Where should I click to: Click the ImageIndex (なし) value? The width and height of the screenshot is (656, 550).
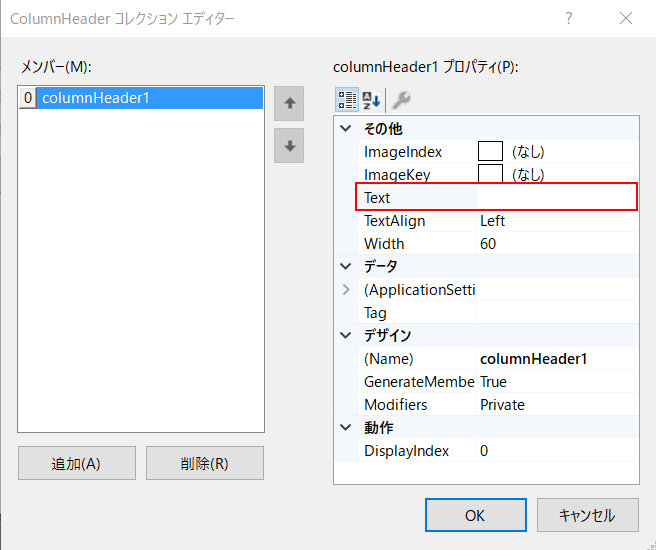click(x=528, y=151)
